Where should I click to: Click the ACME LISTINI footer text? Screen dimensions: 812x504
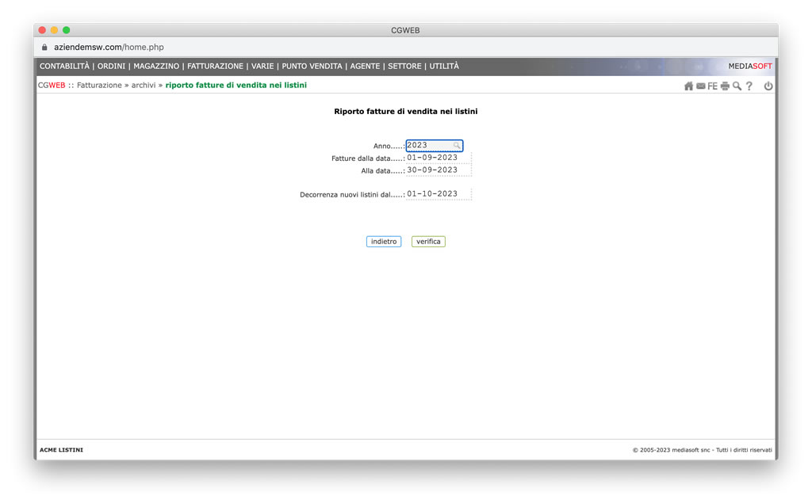61,449
